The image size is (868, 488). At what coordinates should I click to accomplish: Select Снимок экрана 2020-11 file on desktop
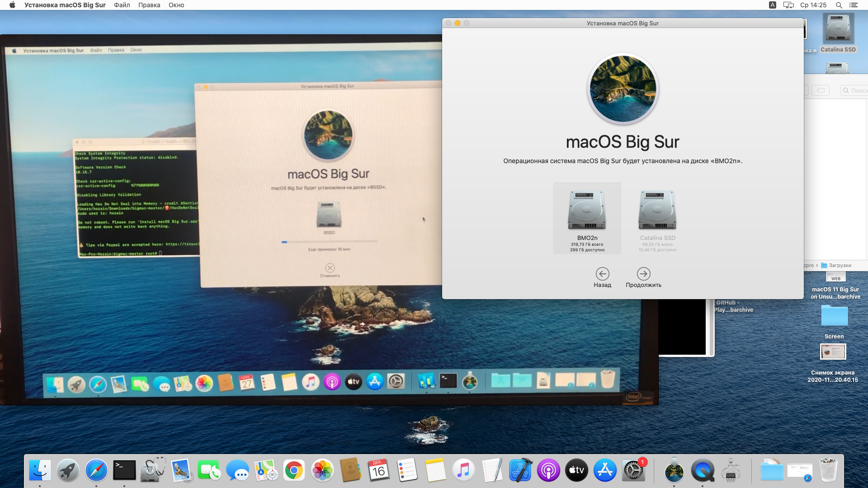click(833, 363)
